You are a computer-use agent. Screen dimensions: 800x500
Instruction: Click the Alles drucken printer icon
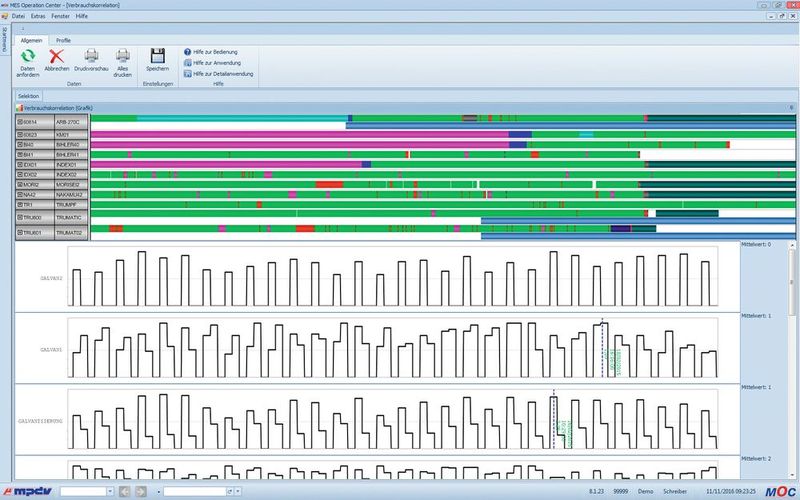point(123,56)
